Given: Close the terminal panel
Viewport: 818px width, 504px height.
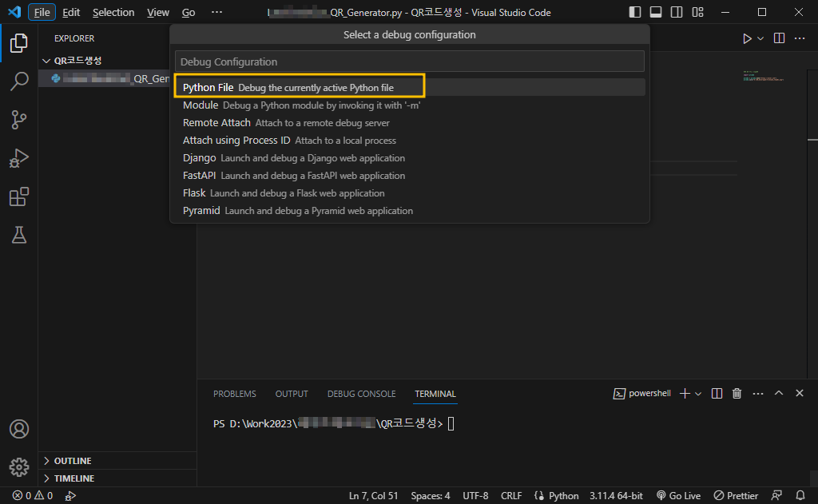Looking at the screenshot, I should [x=799, y=393].
